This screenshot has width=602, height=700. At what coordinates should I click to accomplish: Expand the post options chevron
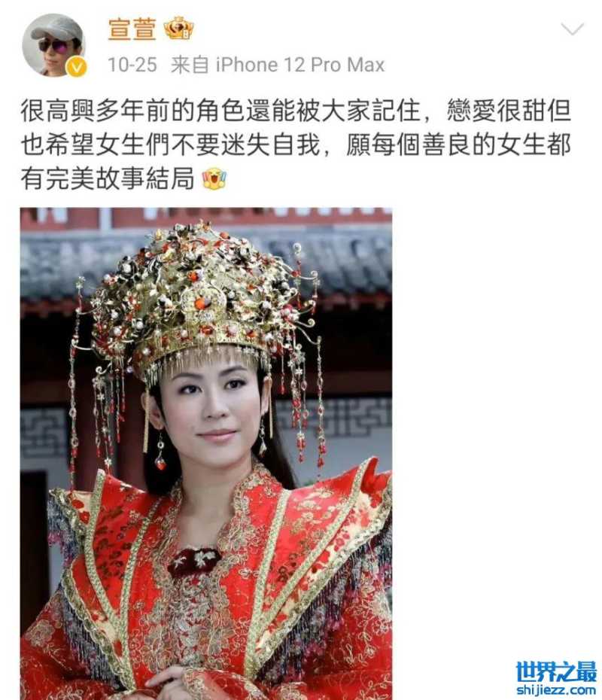tap(572, 29)
